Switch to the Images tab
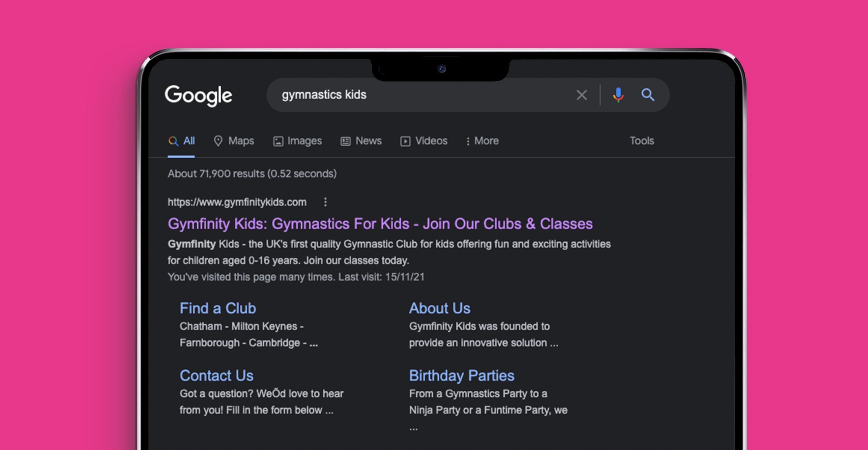 click(x=297, y=141)
